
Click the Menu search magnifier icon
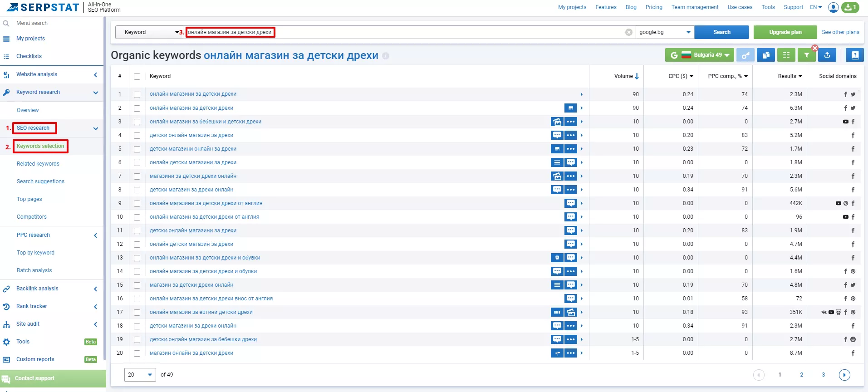pos(6,23)
